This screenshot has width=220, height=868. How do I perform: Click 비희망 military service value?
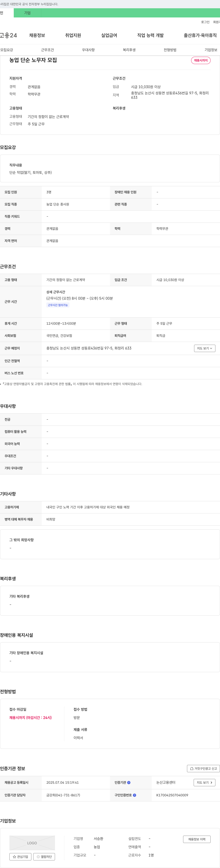tap(51, 519)
